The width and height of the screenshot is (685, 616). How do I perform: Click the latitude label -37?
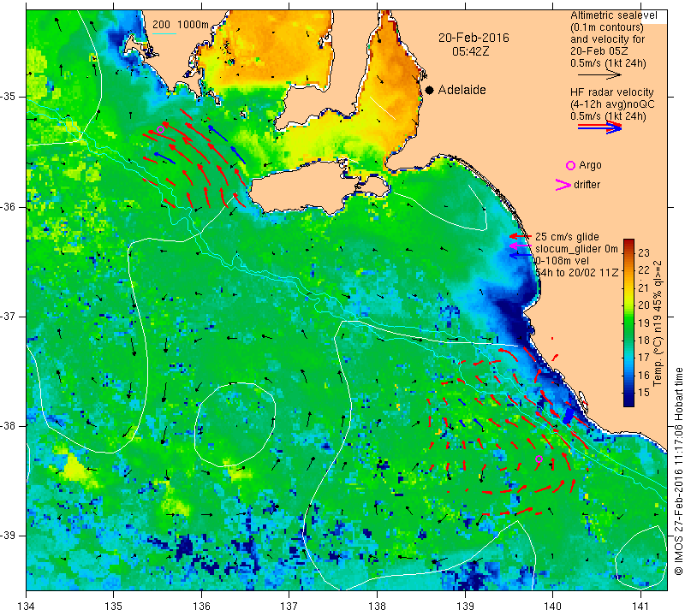point(8,316)
